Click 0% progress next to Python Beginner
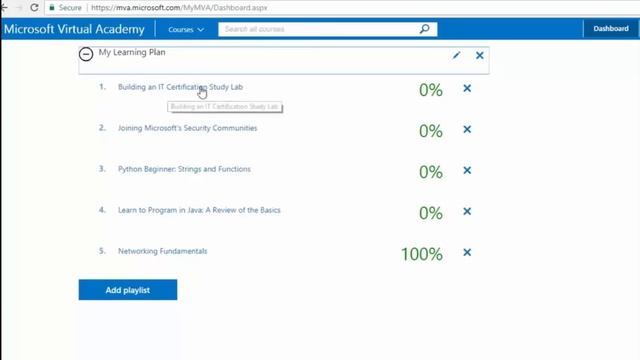Screen dimensions: 640x360 (431, 172)
